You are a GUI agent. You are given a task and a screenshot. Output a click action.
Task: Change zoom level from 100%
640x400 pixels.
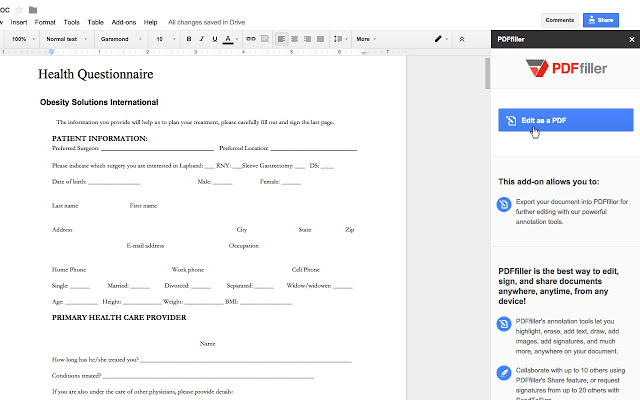point(22,39)
